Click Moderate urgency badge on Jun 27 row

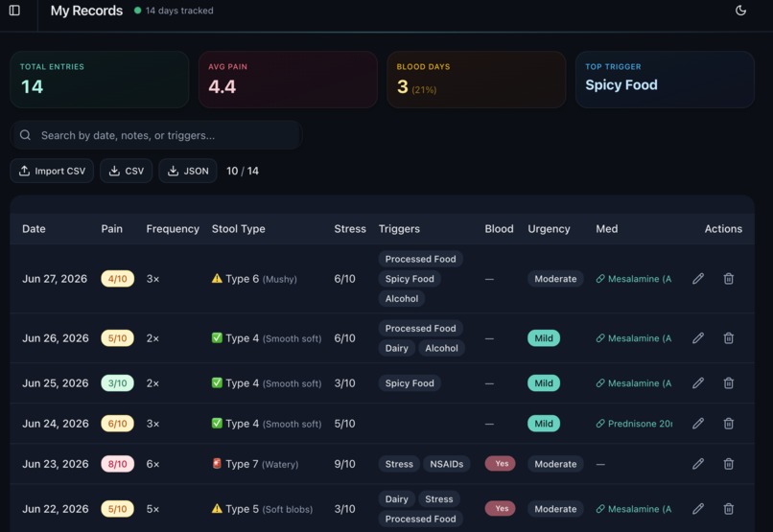point(555,279)
